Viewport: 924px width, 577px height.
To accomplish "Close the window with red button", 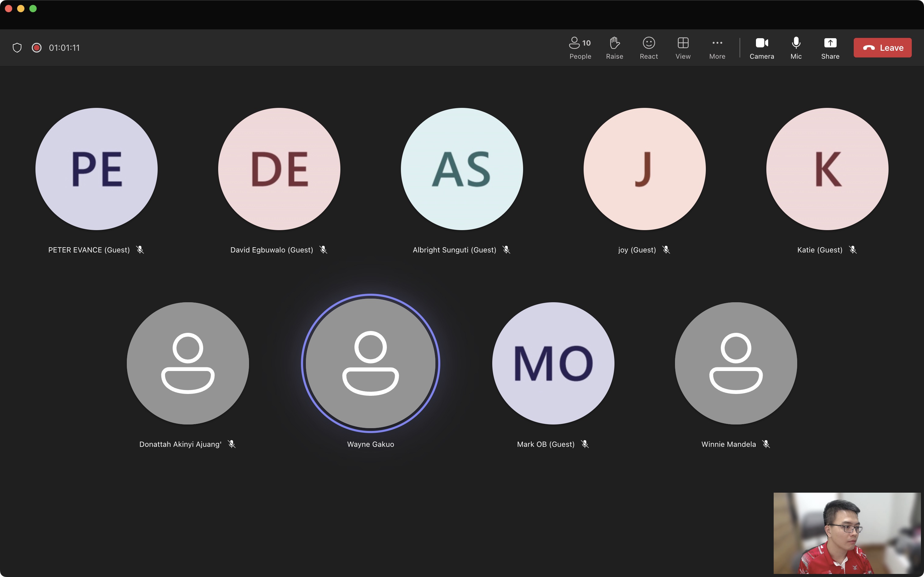I will 8,8.
